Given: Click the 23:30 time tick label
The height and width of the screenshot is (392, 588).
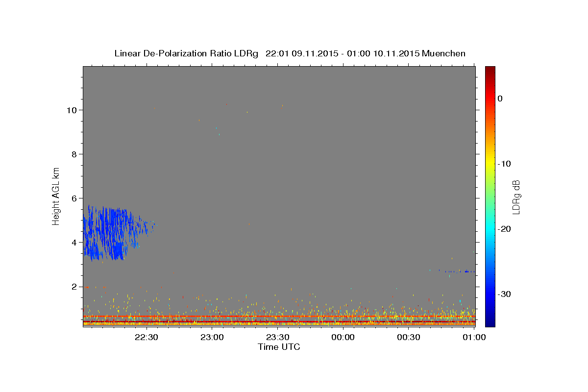Looking at the screenshot, I should pos(277,338).
